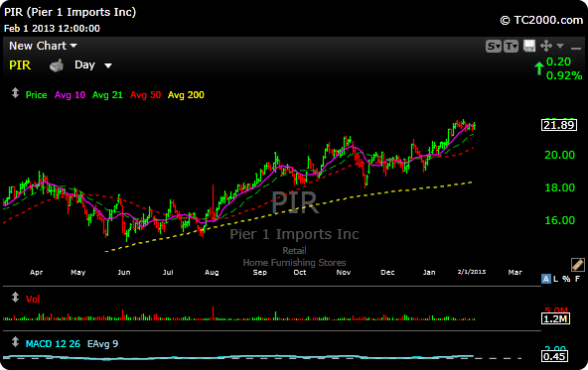Select the MACD 12 26 indicator label
The height and width of the screenshot is (370, 588).
coord(53,344)
